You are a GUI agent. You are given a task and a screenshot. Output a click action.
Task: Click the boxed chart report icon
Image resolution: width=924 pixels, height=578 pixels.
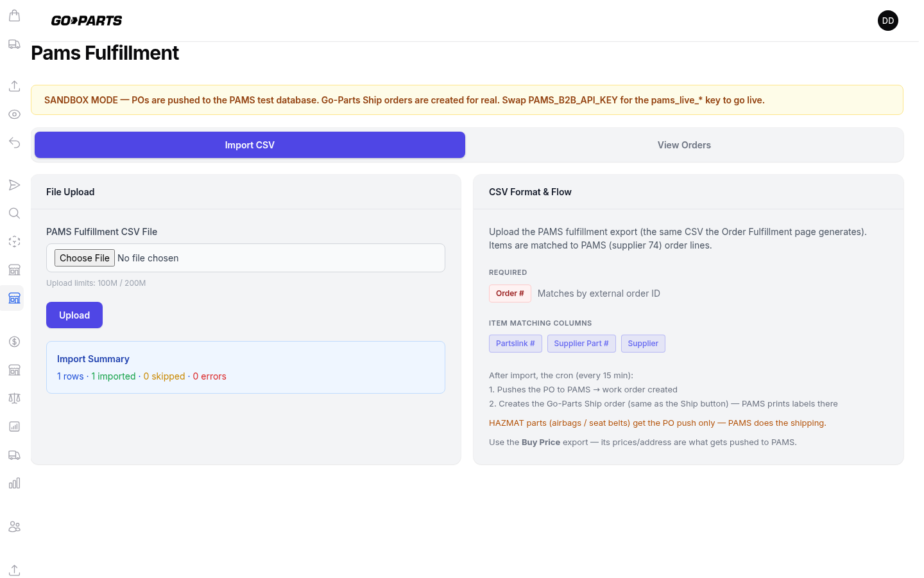click(14, 426)
